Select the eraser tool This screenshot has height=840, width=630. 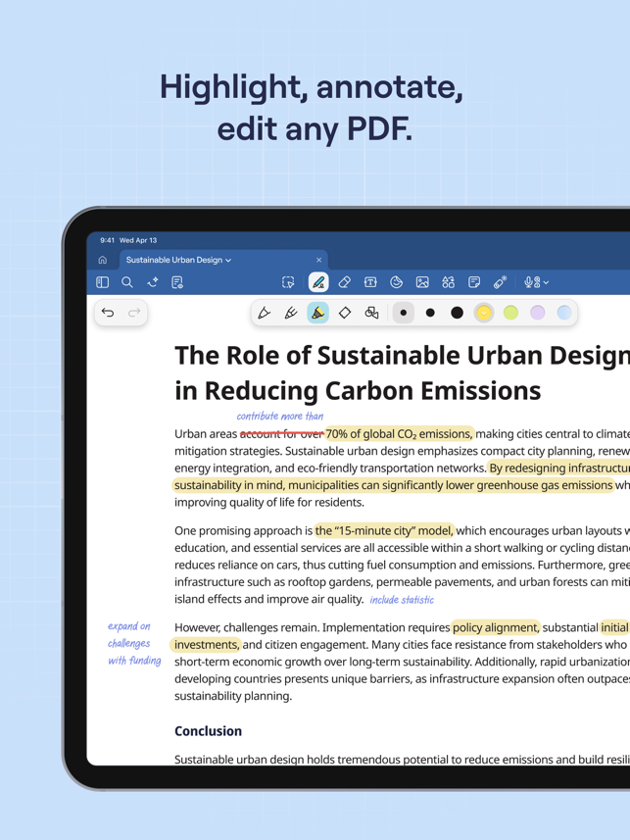(x=345, y=282)
